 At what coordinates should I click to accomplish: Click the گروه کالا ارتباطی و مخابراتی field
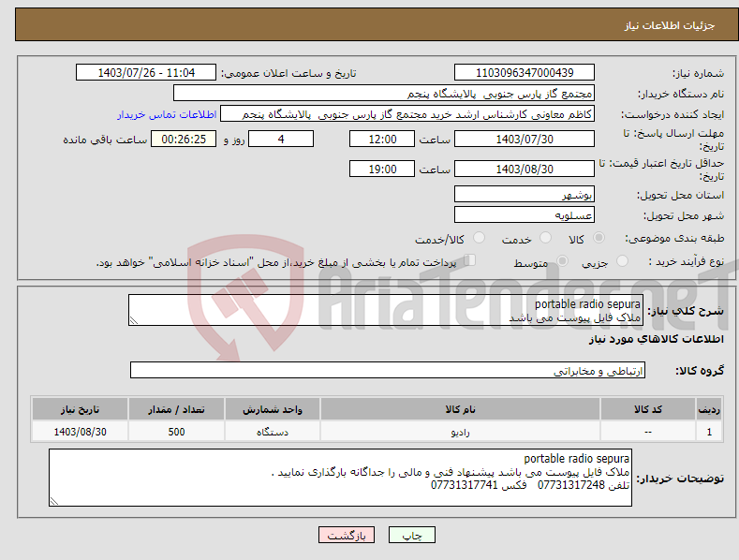388,371
